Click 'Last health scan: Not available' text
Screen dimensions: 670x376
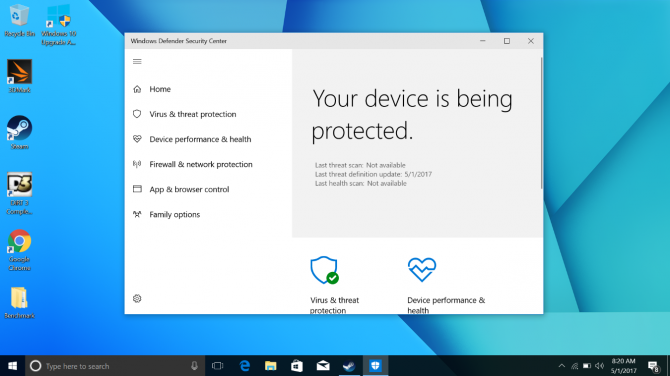tap(361, 183)
